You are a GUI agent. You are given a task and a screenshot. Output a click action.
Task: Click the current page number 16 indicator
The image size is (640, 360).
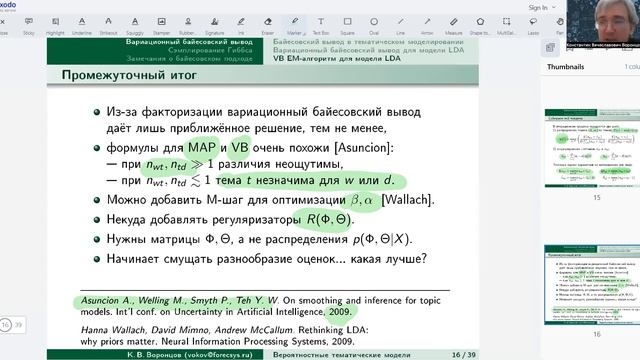point(5,325)
